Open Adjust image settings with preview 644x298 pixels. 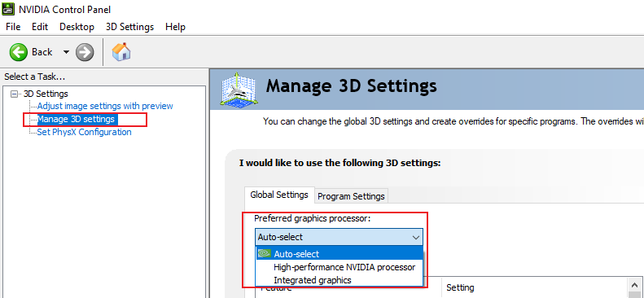click(105, 106)
